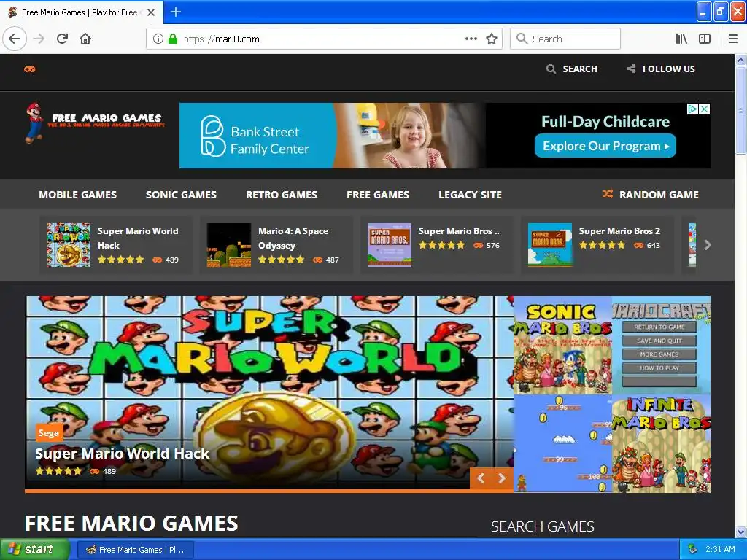
Task: Click the Explore Our Program ad button
Action: click(605, 146)
